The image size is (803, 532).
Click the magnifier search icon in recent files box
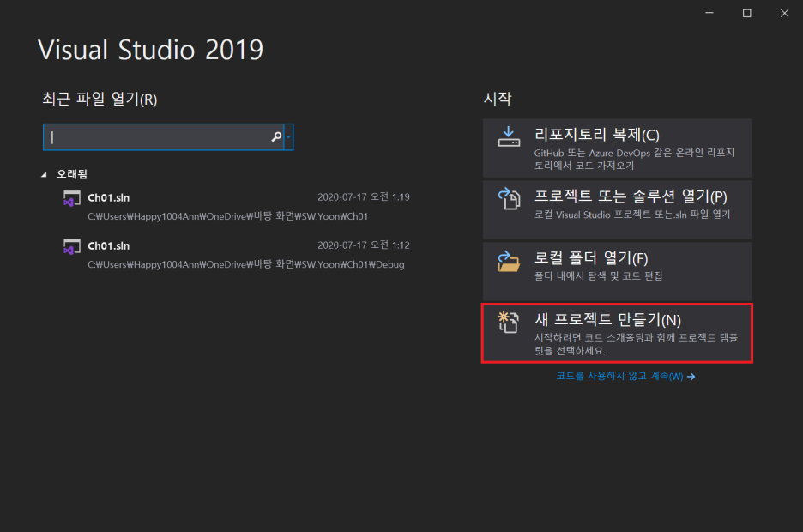click(x=276, y=136)
